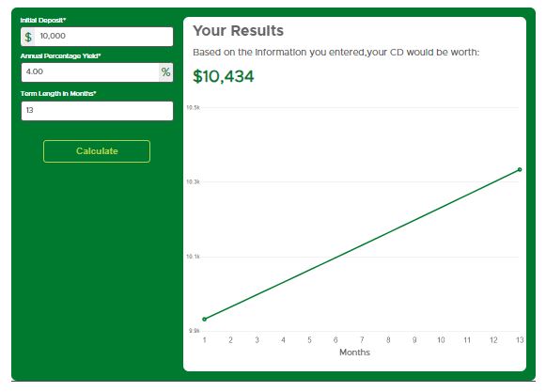Click the x-axis tick label 4
The image size is (546, 392).
click(283, 339)
